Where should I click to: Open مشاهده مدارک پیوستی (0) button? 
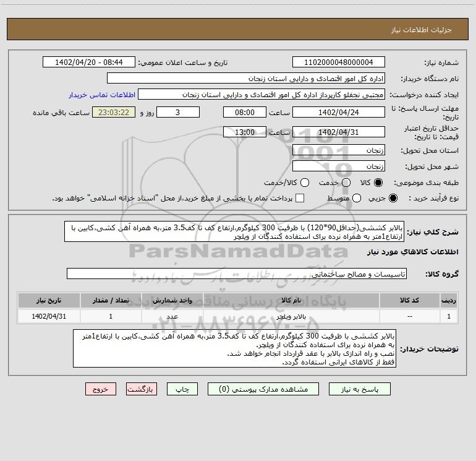263,389
